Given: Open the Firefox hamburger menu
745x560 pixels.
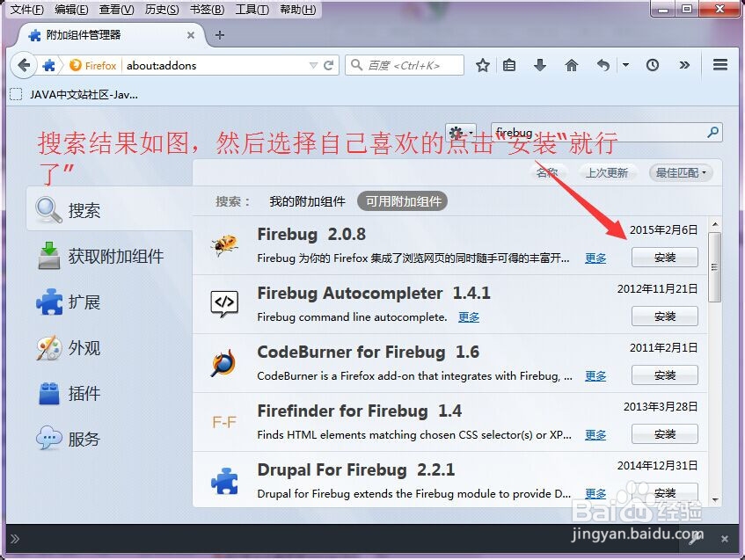Looking at the screenshot, I should [x=720, y=65].
